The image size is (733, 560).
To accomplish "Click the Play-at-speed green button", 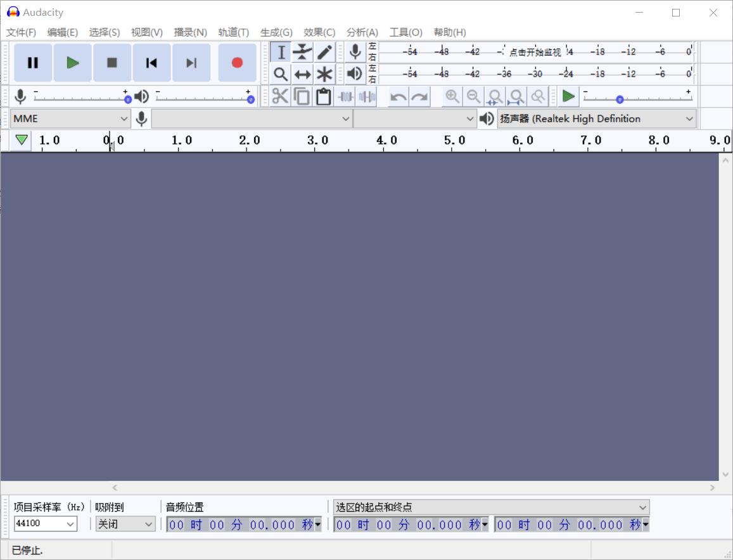I will [x=568, y=96].
